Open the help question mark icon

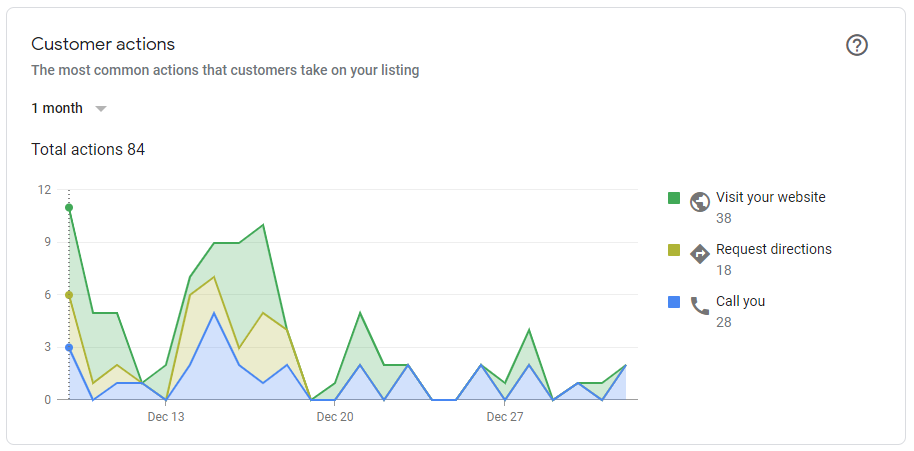[x=856, y=45]
